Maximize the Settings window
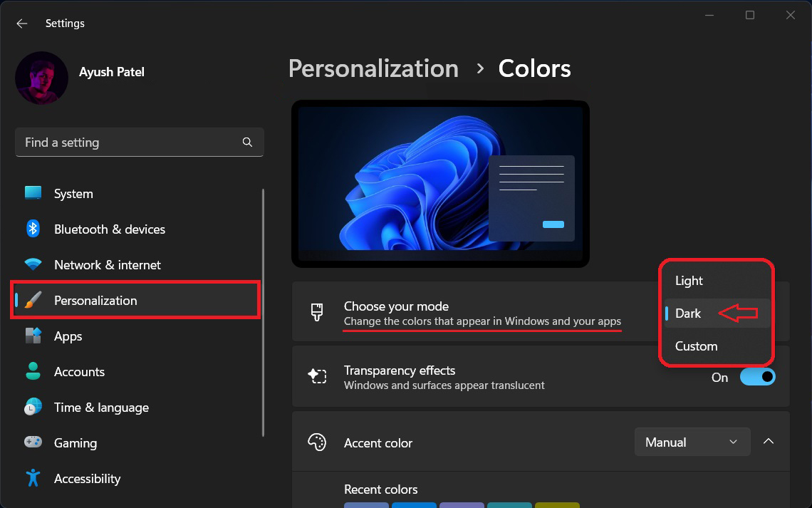This screenshot has width=812, height=508. click(750, 15)
